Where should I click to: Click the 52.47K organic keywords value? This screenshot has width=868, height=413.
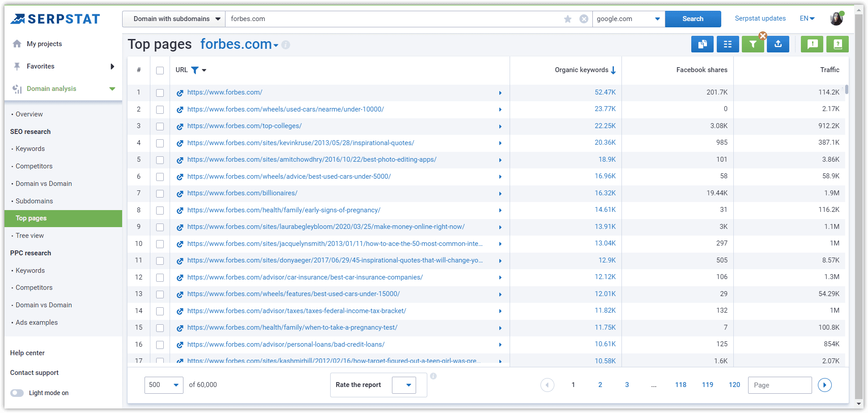coord(605,92)
